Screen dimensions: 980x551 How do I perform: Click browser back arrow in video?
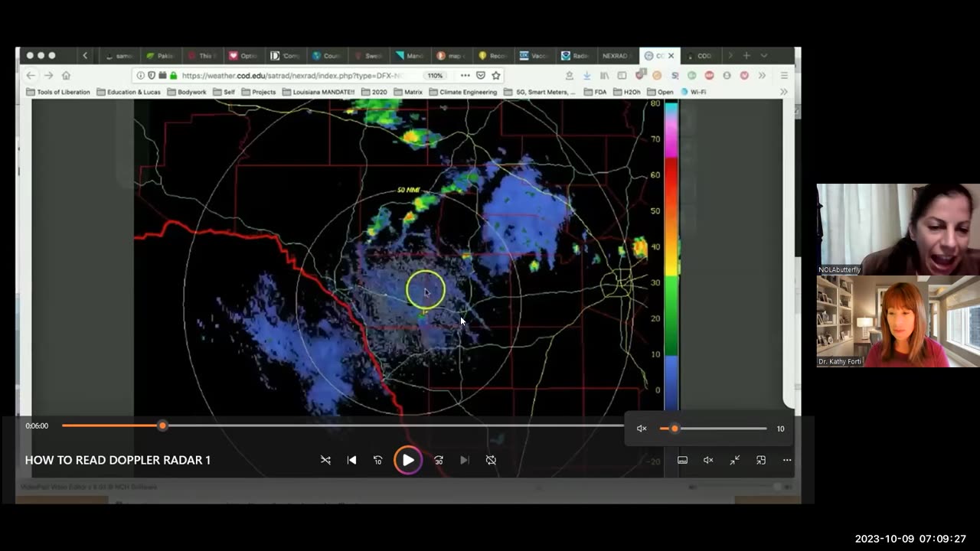[x=31, y=75]
